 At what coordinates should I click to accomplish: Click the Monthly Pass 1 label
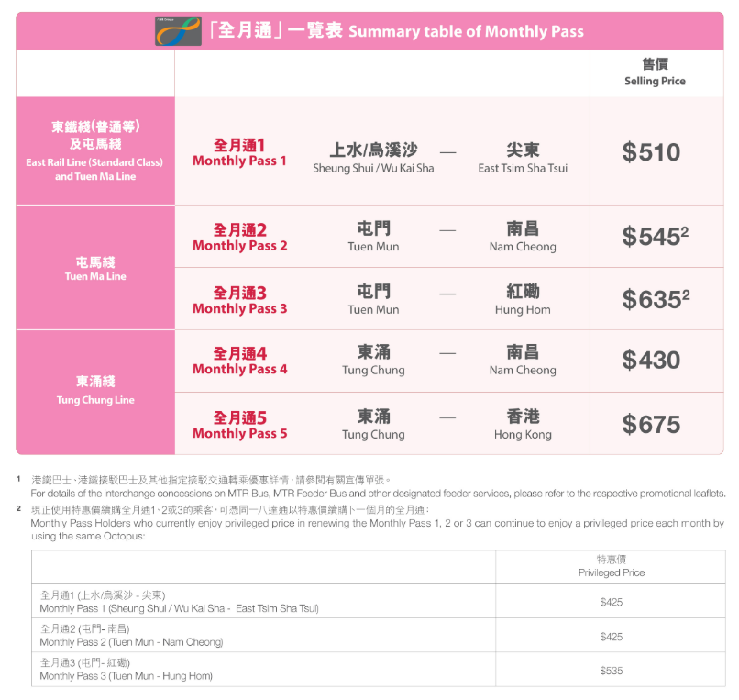(x=239, y=152)
